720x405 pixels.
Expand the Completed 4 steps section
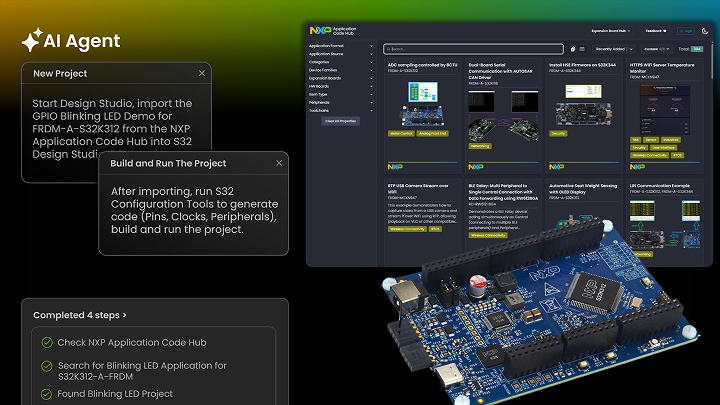click(80, 315)
